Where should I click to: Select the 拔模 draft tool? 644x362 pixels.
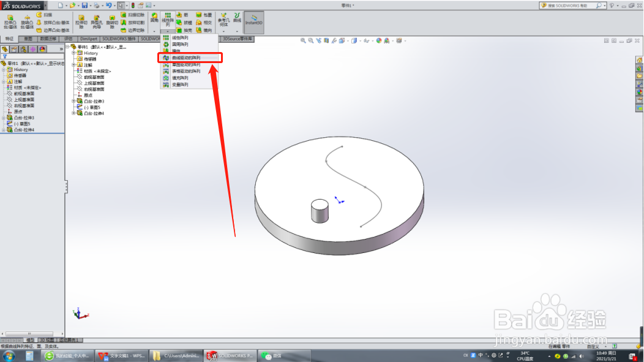tap(184, 23)
